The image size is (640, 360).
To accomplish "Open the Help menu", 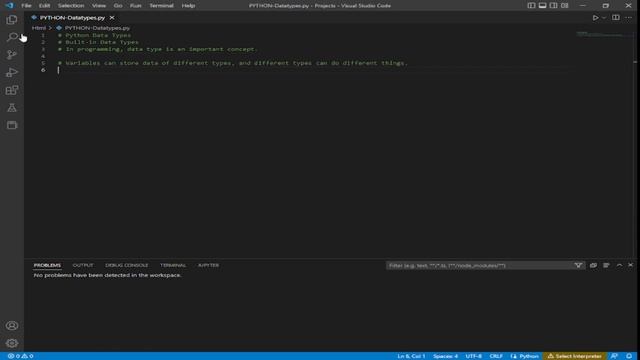I will [x=188, y=6].
